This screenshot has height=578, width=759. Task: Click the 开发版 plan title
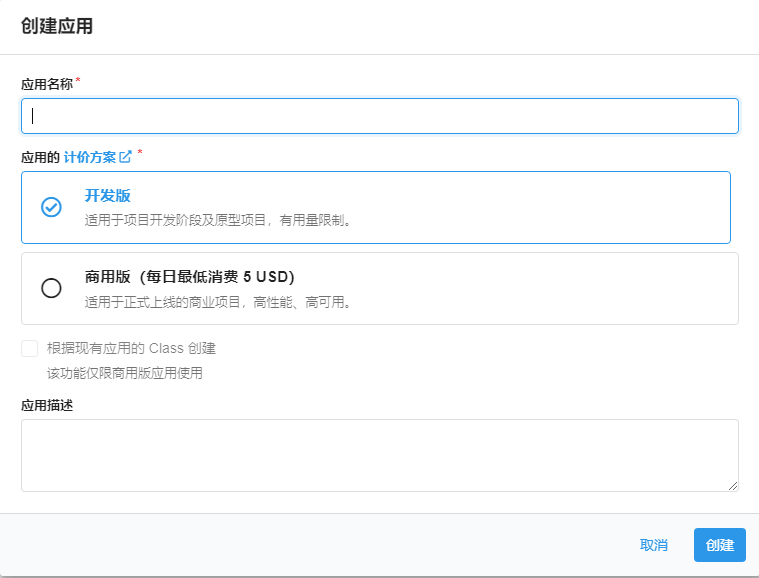point(108,196)
